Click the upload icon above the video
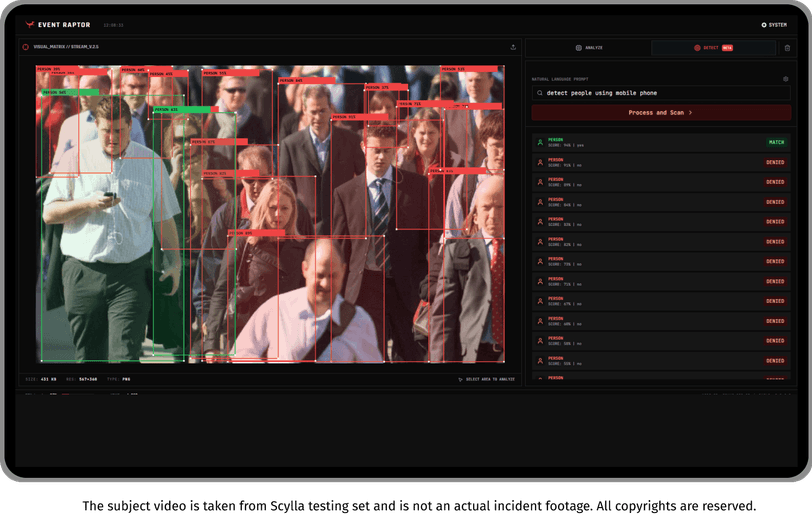The height and width of the screenshot is (519, 812). click(x=513, y=47)
